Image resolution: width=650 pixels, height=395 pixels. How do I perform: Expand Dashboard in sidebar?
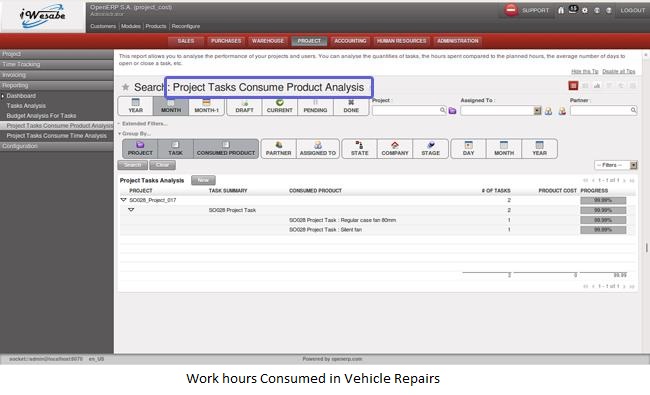point(21,96)
